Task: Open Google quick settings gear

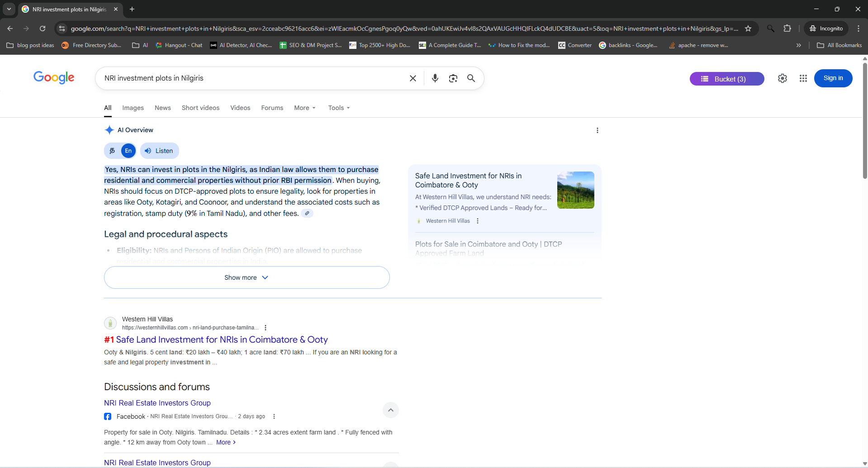Action: (x=782, y=78)
